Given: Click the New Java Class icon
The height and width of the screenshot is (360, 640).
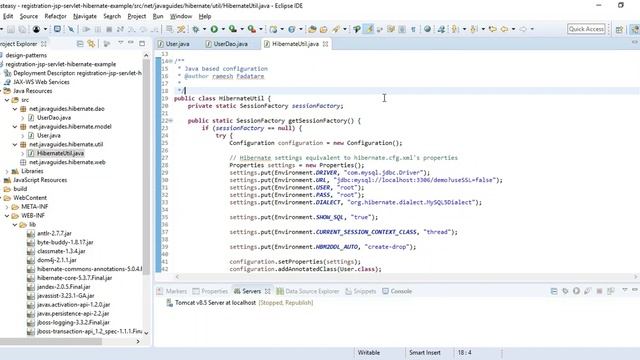Looking at the screenshot, I should (291, 29).
